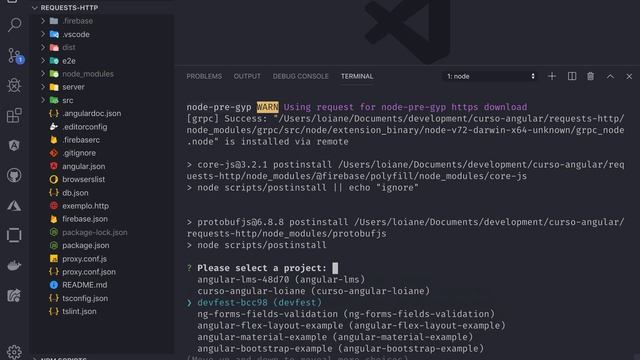Switch to the OUTPUT tab

coord(247,76)
